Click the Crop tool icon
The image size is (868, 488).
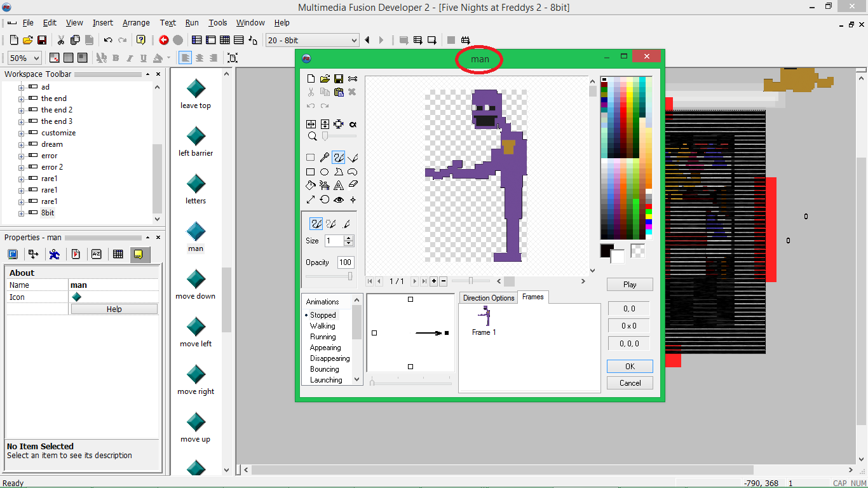[x=339, y=124]
